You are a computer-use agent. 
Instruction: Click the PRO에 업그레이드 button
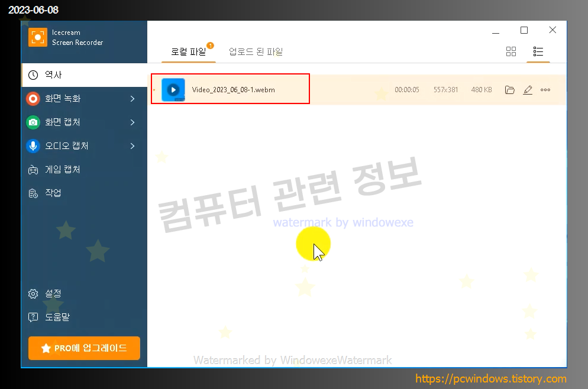(84, 348)
